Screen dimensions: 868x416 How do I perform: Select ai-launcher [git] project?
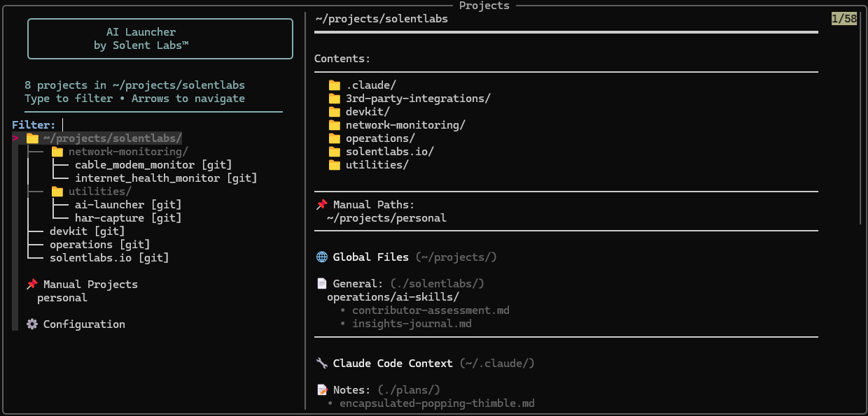tap(128, 205)
